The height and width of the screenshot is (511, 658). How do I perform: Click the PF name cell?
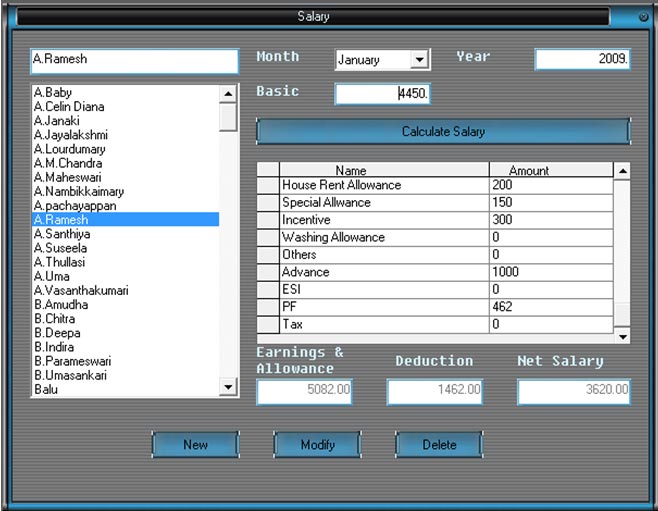coord(384,307)
